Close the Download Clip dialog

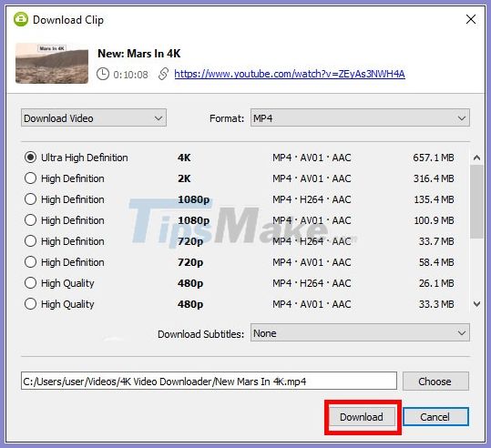click(471, 19)
